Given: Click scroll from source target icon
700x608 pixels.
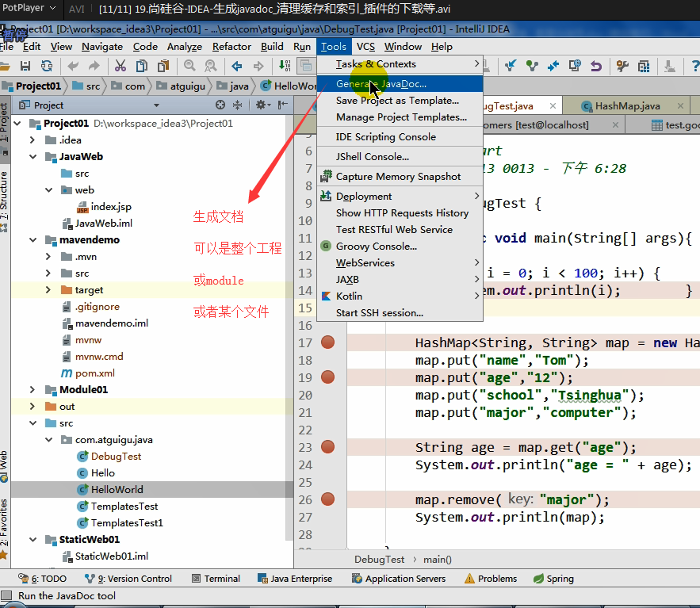Looking at the screenshot, I should point(220,105).
